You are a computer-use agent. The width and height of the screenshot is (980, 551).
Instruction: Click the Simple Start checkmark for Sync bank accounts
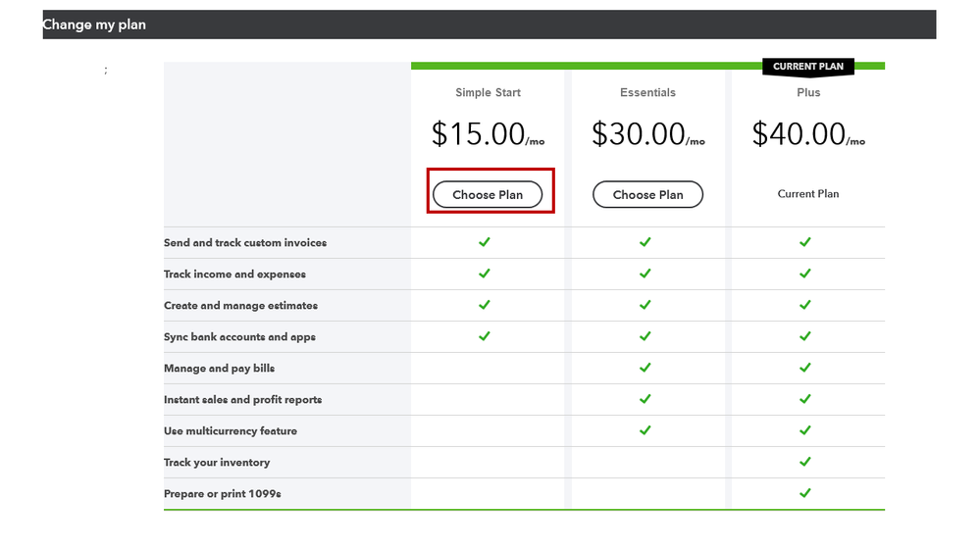(484, 336)
